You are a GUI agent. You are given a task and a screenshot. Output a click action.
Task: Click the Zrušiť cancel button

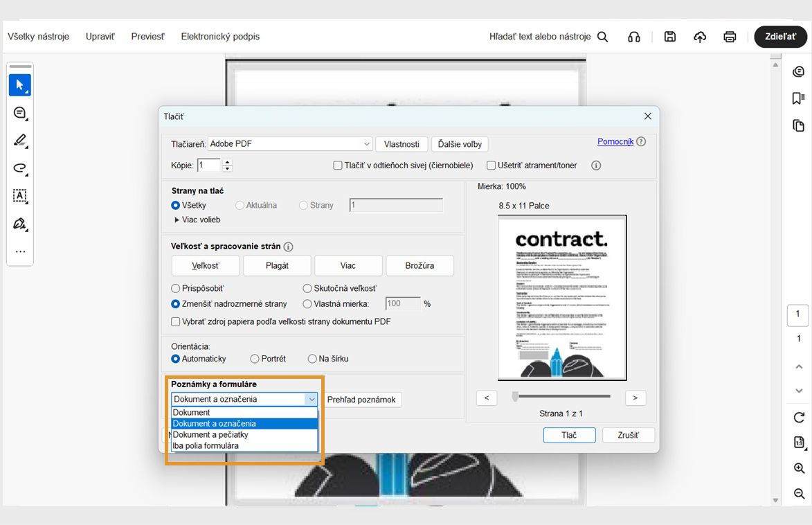[629, 436]
